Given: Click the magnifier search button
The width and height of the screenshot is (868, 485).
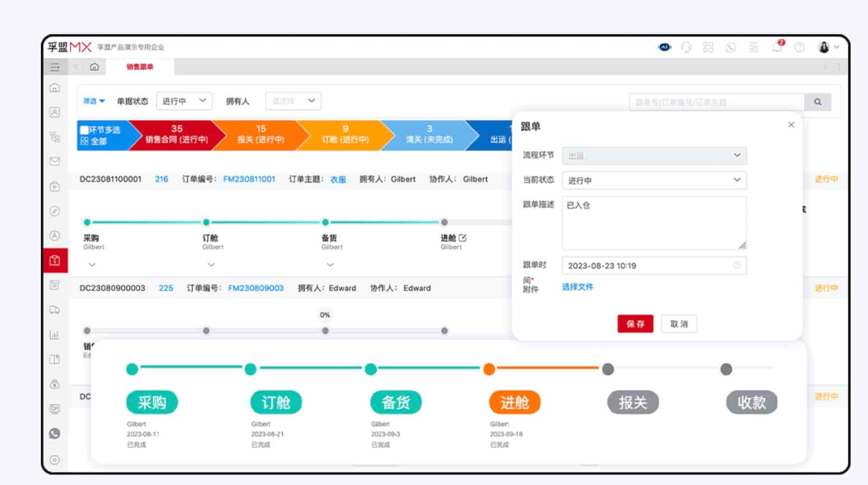Looking at the screenshot, I should click(x=818, y=102).
